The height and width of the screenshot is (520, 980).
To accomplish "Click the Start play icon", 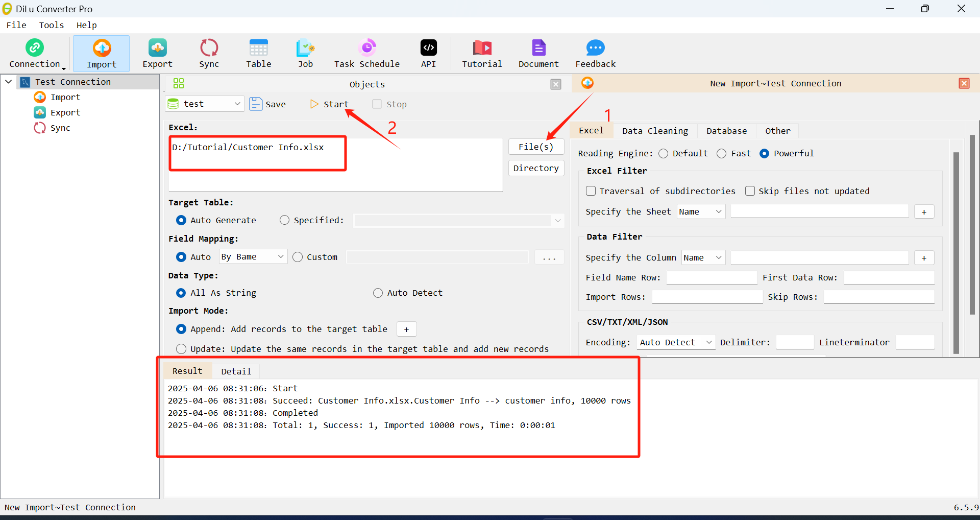I will coord(314,104).
